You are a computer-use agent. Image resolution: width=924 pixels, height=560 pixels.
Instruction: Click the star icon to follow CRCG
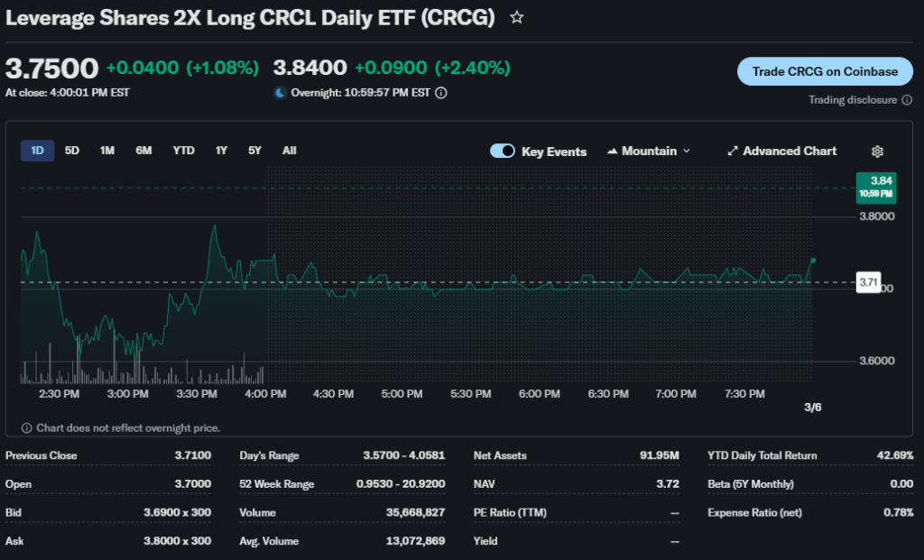click(x=516, y=18)
